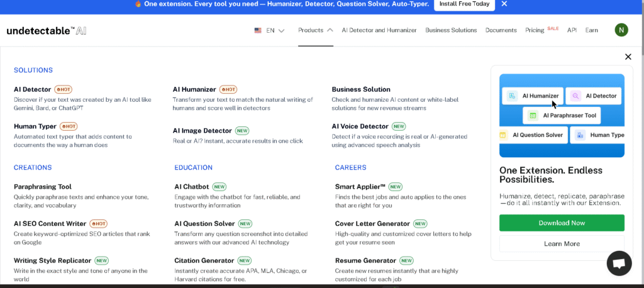Screen dimensions: 644x288
Task: Click the SALE tag beside Pricing
Action: (x=553, y=28)
